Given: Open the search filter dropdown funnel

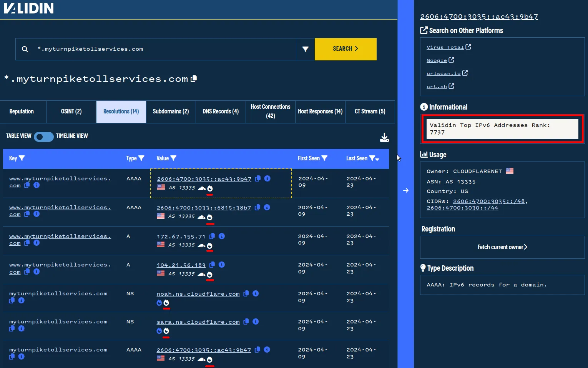Looking at the screenshot, I should coord(306,49).
